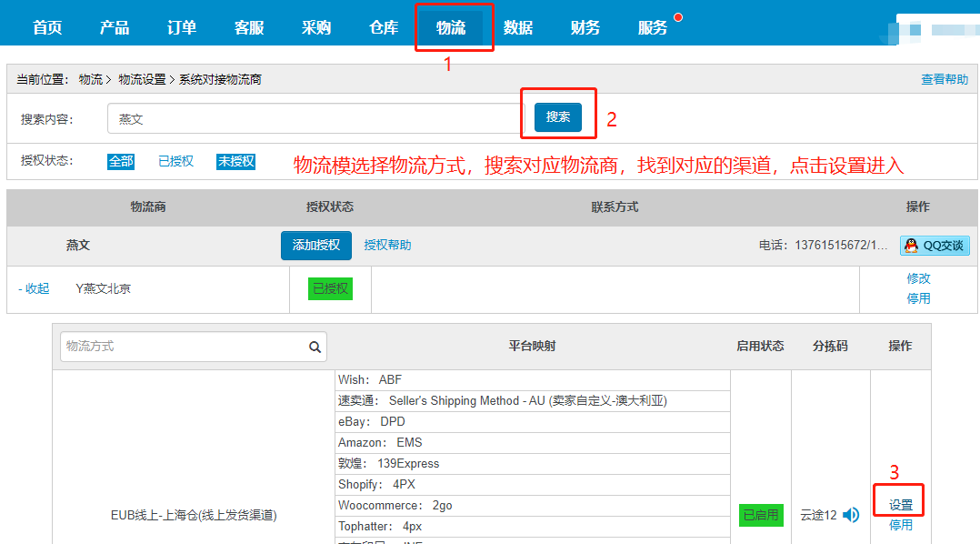Image resolution: width=980 pixels, height=544 pixels.
Task: Click 设置 for EUB线上-上海仓 channel
Action: click(x=901, y=505)
